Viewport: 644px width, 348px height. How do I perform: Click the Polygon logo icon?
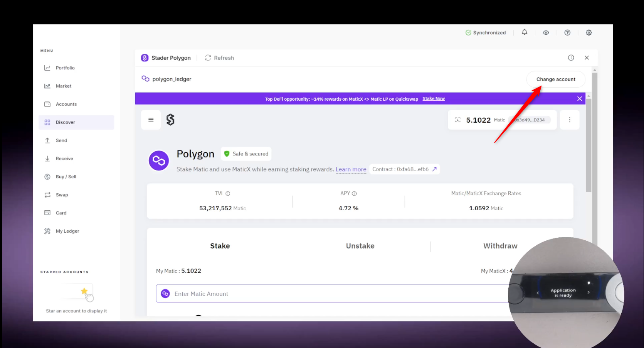pos(159,160)
